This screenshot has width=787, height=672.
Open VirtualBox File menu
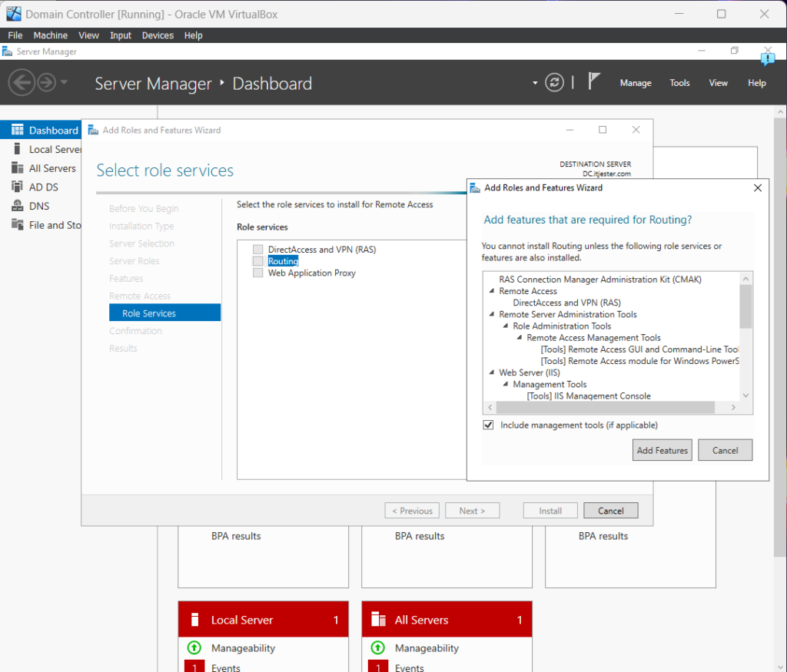(x=15, y=35)
